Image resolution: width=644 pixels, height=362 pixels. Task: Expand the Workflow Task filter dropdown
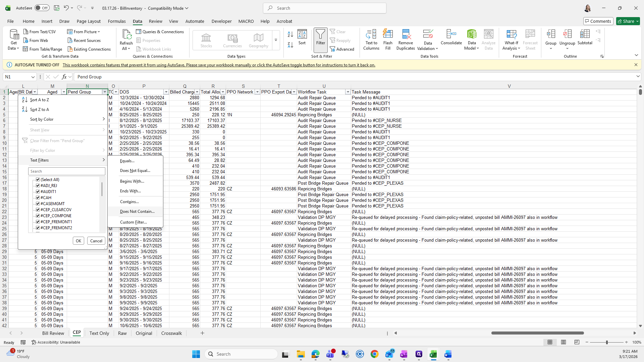348,92
